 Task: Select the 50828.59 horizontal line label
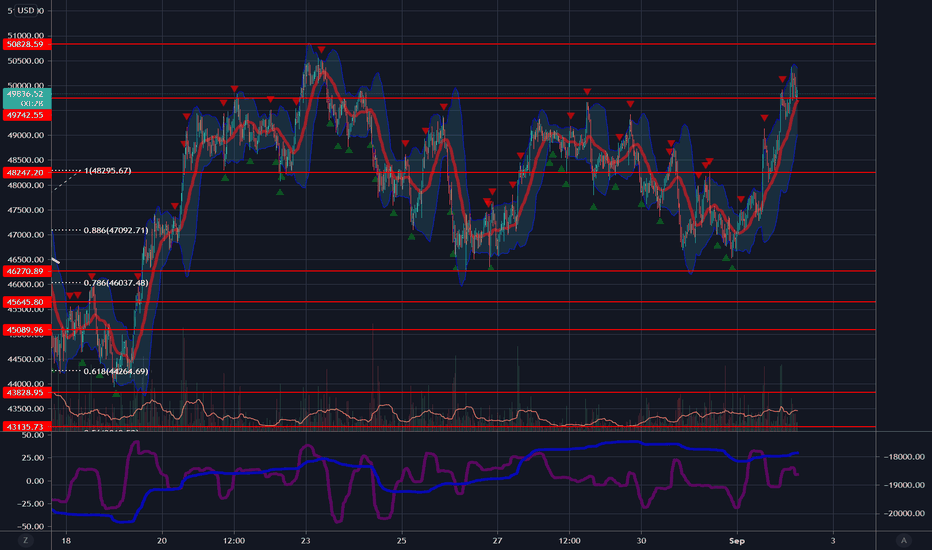click(27, 44)
